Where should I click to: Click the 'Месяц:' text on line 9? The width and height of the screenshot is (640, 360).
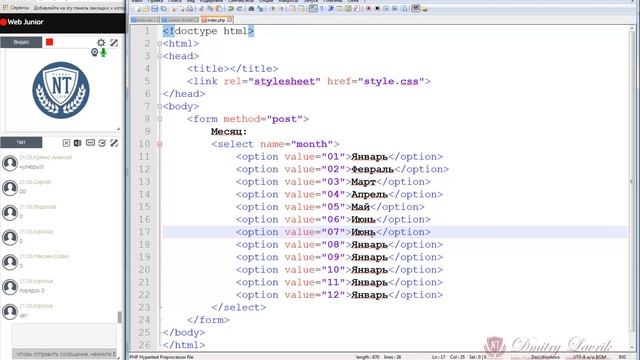click(x=229, y=132)
